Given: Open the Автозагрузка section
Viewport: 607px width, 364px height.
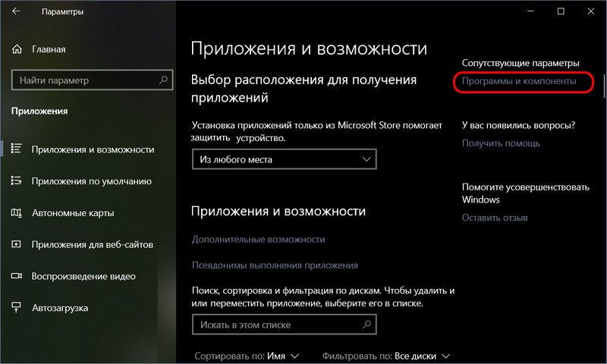Looking at the screenshot, I should (x=60, y=308).
